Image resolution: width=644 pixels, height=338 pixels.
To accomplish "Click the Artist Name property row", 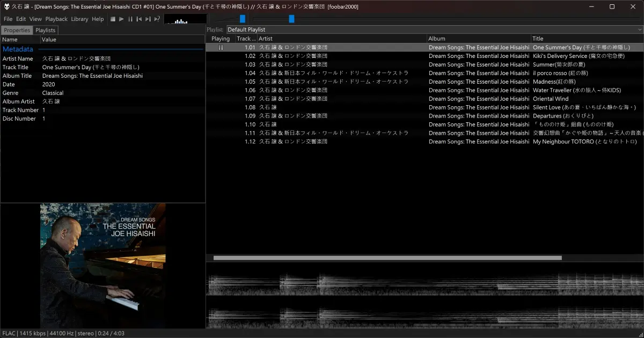I will pos(103,58).
